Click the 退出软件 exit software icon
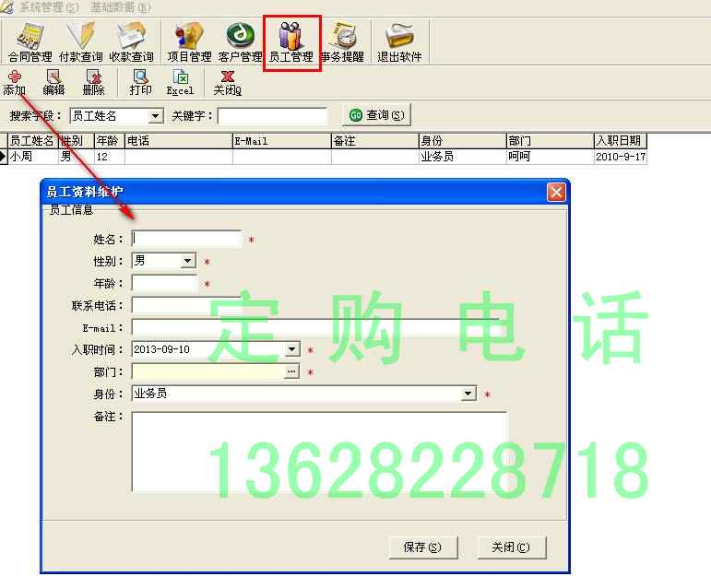 [x=399, y=42]
